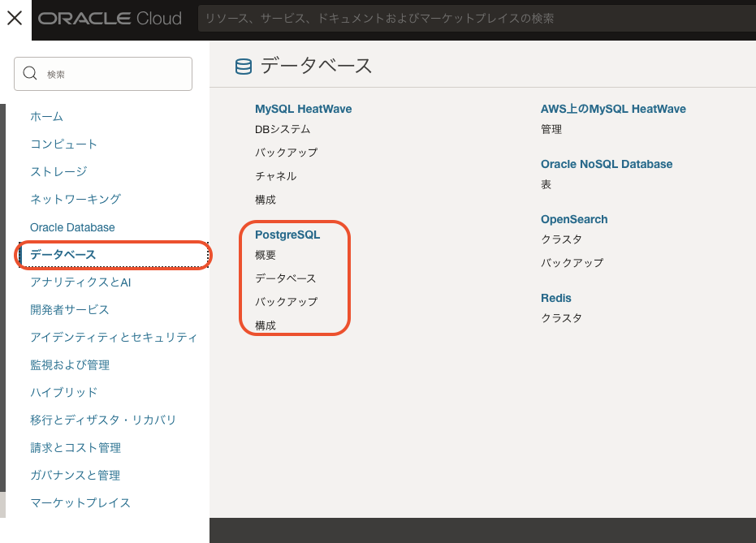Open ネットワーキング in the navigation menu
The height and width of the screenshot is (543, 756).
[x=76, y=199]
